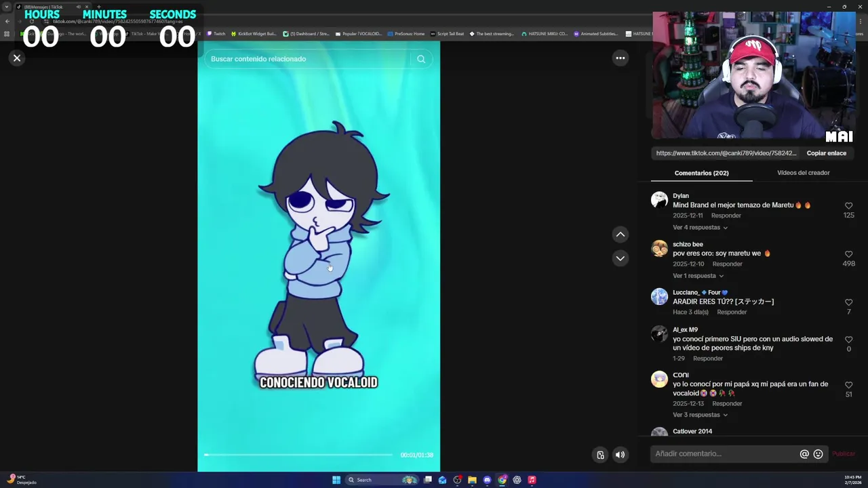This screenshot has width=868, height=488.
Task: Click the Copiar enlace button
Action: point(826,153)
